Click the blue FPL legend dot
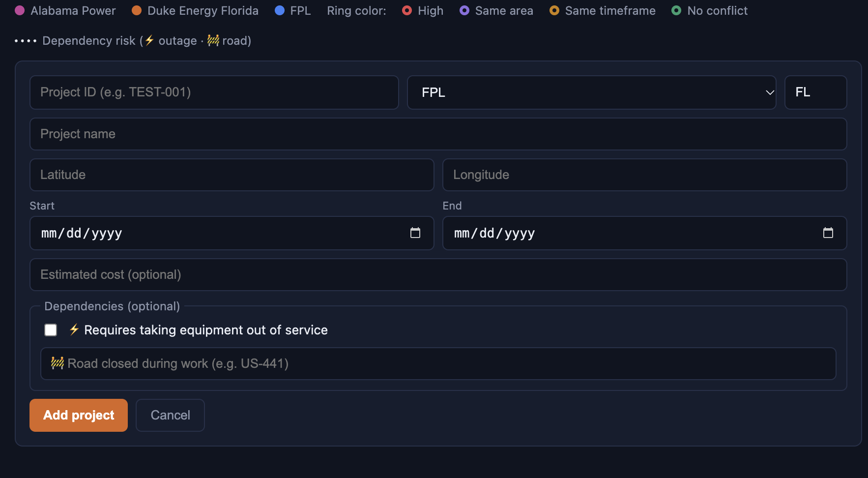This screenshot has width=868, height=478. 280,10
